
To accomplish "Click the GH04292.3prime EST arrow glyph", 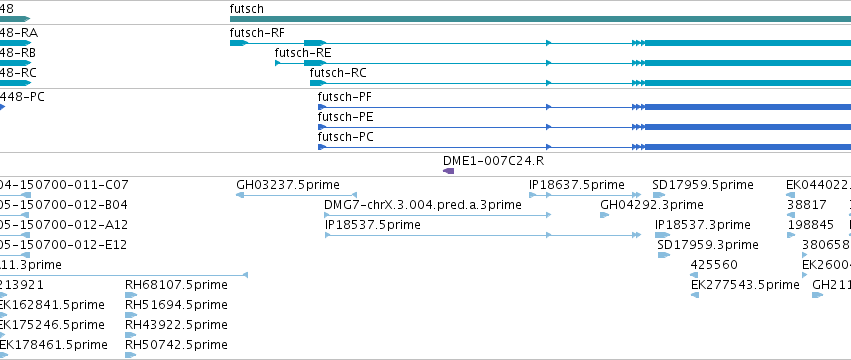I will coord(604,215).
